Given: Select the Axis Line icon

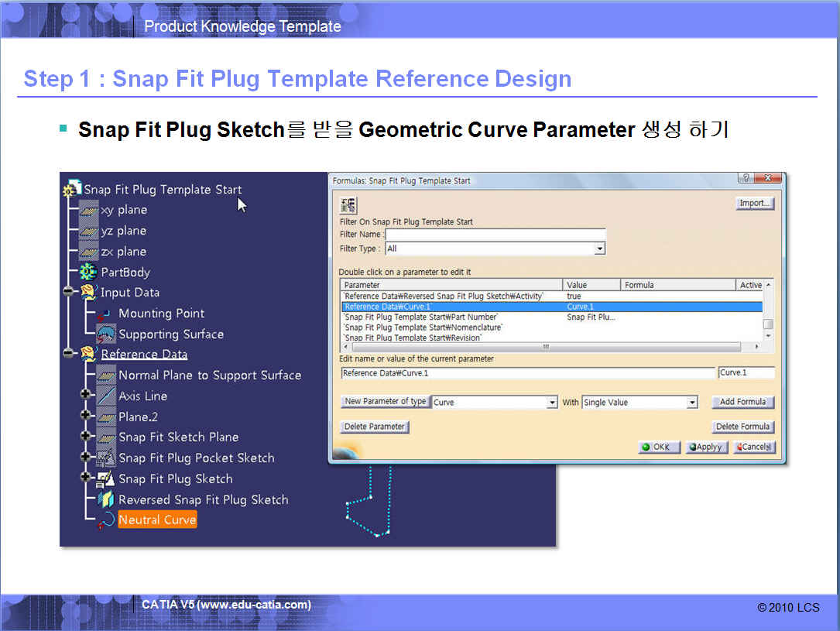Looking at the screenshot, I should 106,396.
